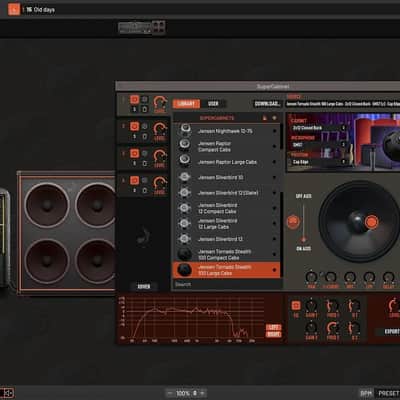
Task: Click the favorites star in SuperCabinets header
Action: tap(274, 118)
